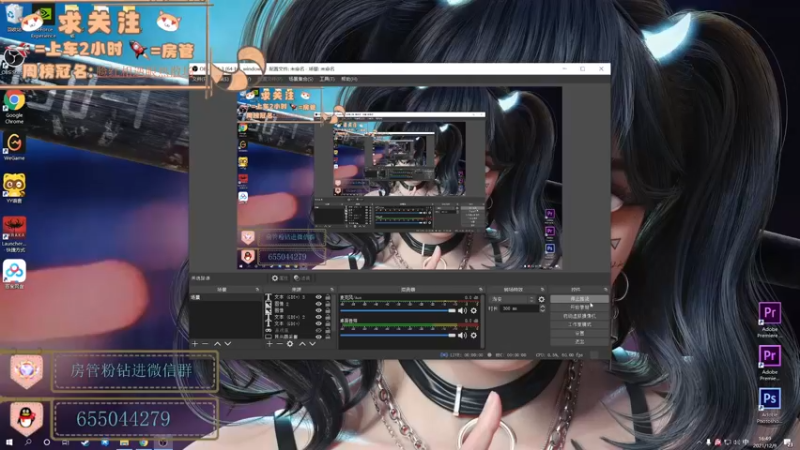
Task: Select the 场景 item in Scenes list
Action: coord(226,297)
